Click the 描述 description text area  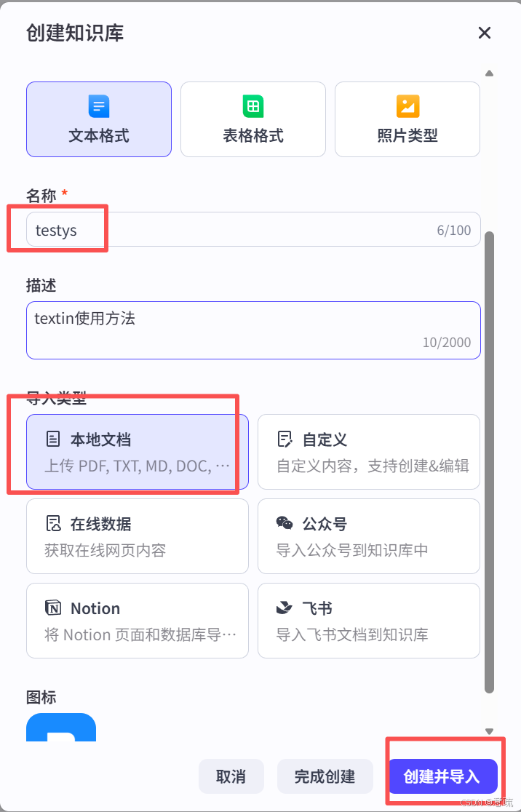(x=253, y=330)
